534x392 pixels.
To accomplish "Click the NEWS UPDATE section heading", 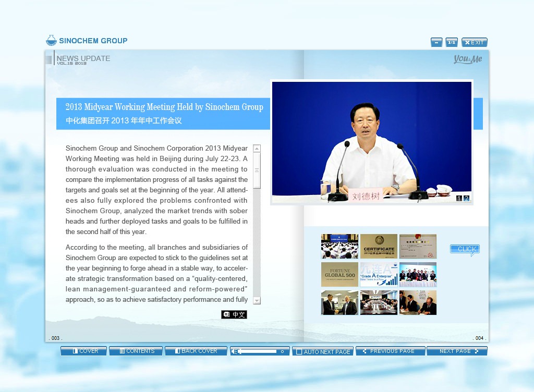I will 83,58.
